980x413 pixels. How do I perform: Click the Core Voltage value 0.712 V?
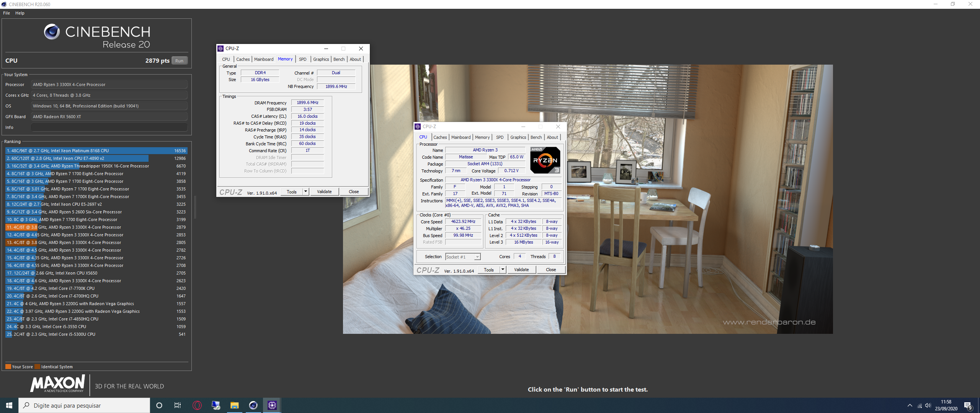pos(511,171)
